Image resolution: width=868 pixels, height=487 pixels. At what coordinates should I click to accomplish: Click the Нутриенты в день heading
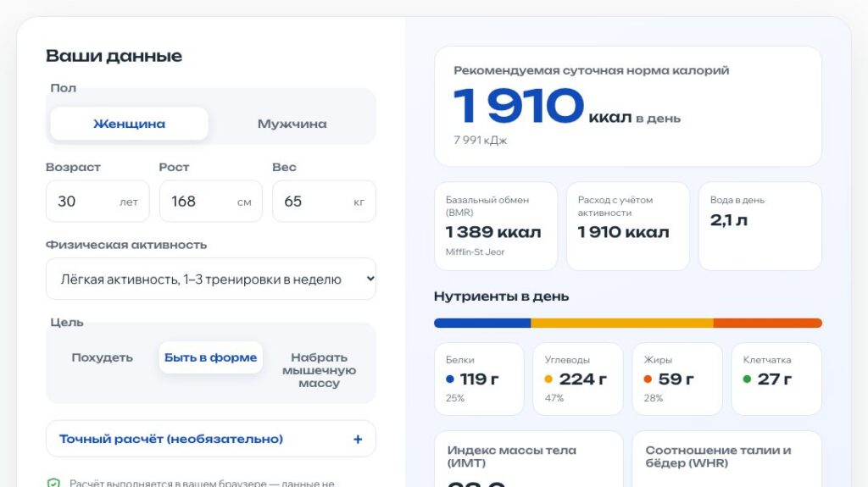[501, 296]
